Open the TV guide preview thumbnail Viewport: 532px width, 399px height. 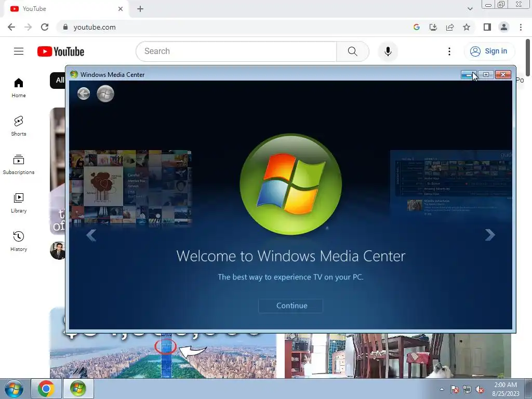coord(451,185)
